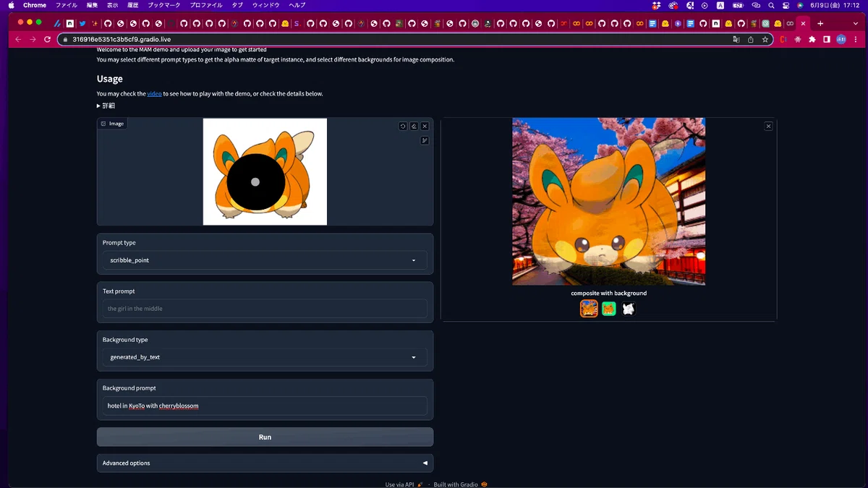
Task: Click the share icon in address bar
Action: [x=750, y=39]
